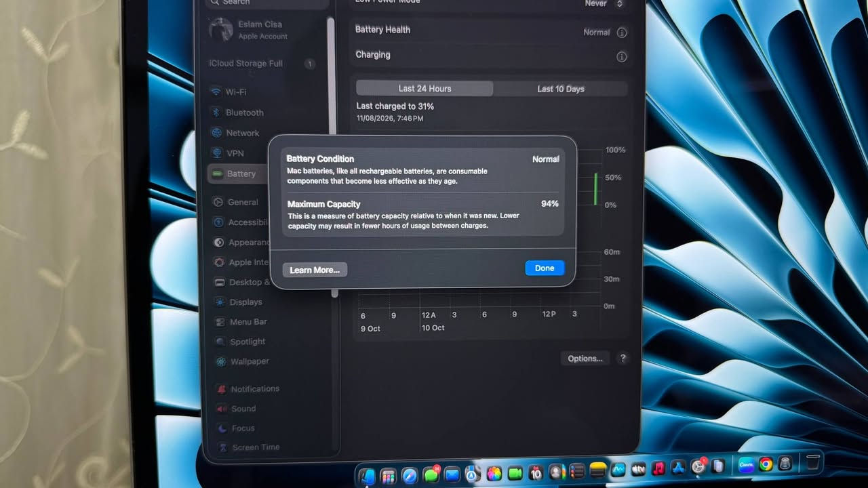The height and width of the screenshot is (488, 868).
Task: Open Messages from the Dock
Action: 431,474
